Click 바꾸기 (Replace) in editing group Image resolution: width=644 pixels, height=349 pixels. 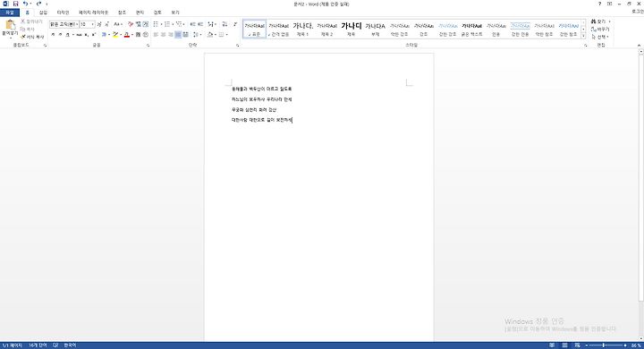(600, 30)
